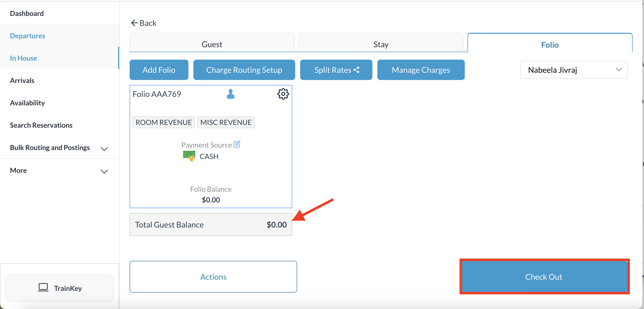Click the Back arrow icon
This screenshot has width=644, height=309.
(134, 23)
